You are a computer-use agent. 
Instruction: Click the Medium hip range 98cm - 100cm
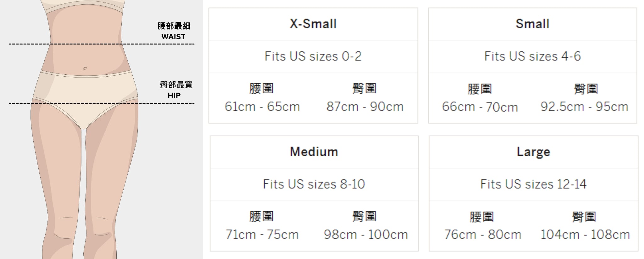(x=366, y=235)
